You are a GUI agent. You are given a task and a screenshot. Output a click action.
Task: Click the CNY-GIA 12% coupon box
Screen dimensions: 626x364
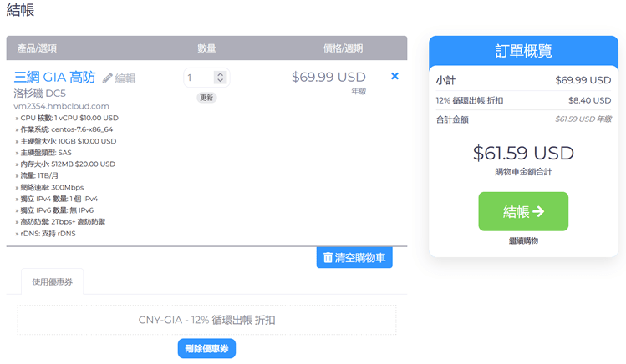click(206, 320)
